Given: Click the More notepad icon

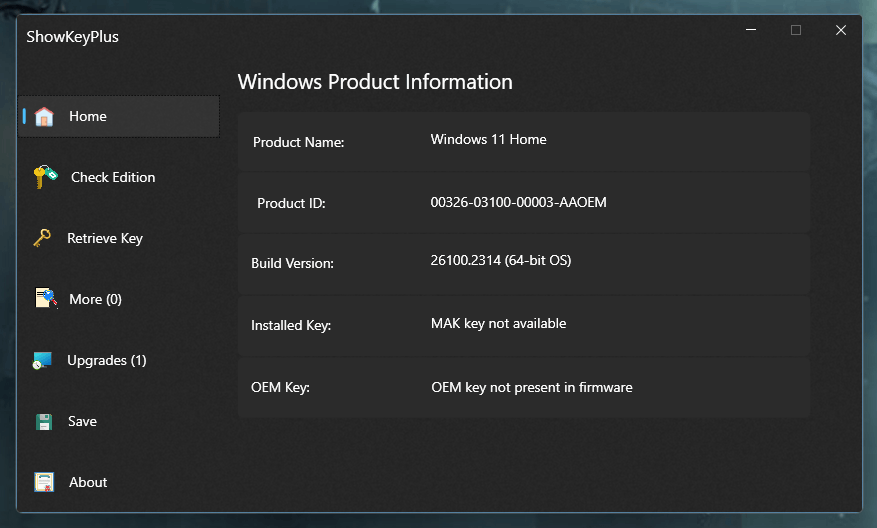Looking at the screenshot, I should (46, 298).
